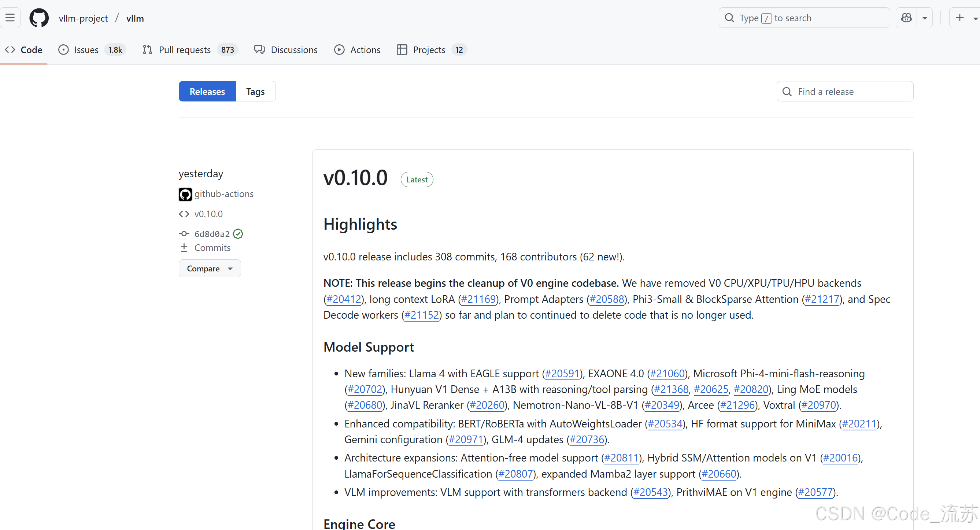980x530 pixels.
Task: Click the tag icon beside v0.10.0
Action: pyautogui.click(x=184, y=214)
